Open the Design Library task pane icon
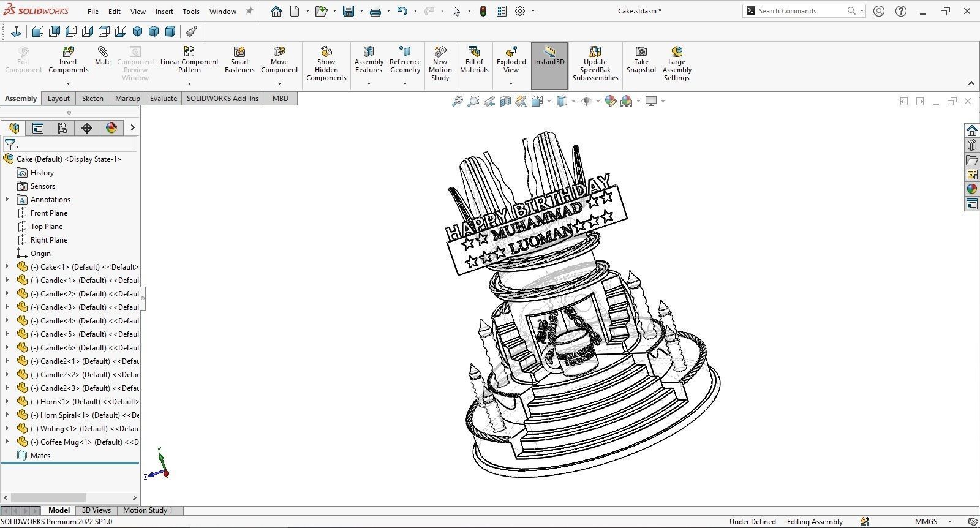Viewport: 980px width, 528px height. point(972,145)
